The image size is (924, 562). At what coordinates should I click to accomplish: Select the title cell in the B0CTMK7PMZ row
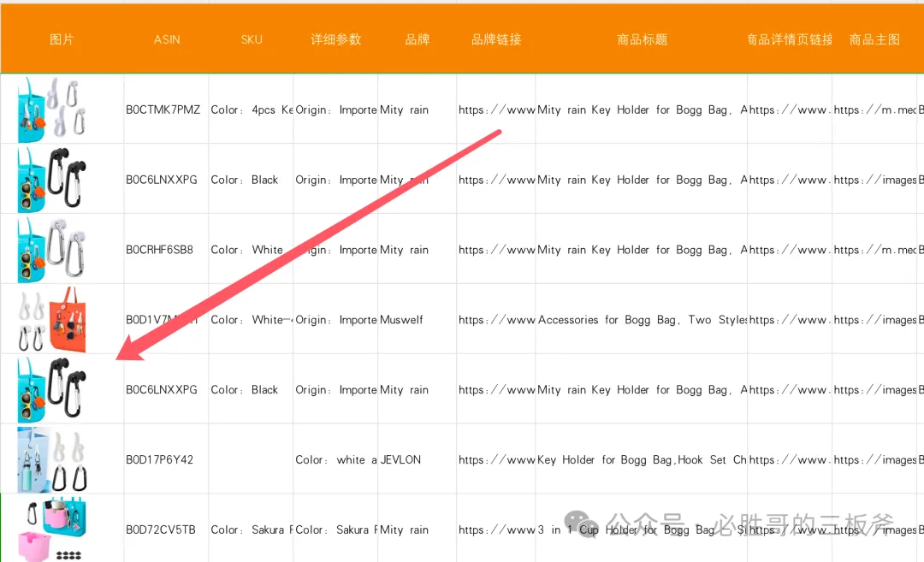click(643, 109)
